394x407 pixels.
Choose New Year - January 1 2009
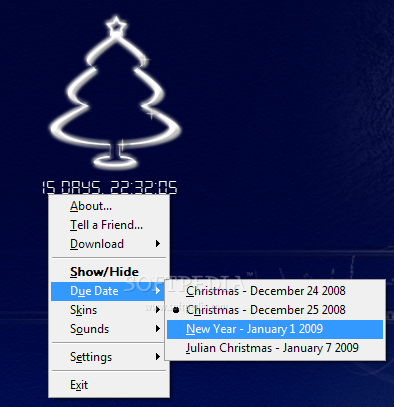275,329
